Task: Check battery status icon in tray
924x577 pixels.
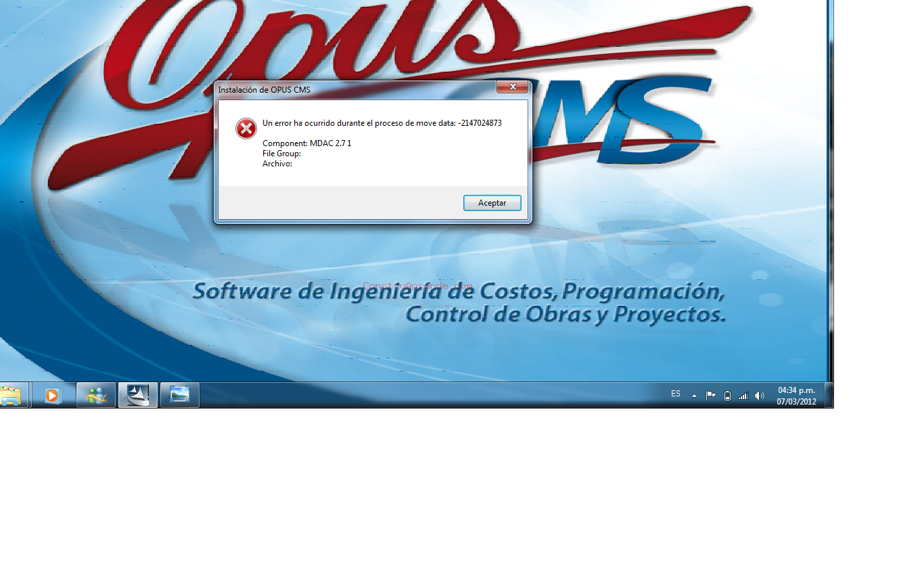Action: (x=727, y=396)
